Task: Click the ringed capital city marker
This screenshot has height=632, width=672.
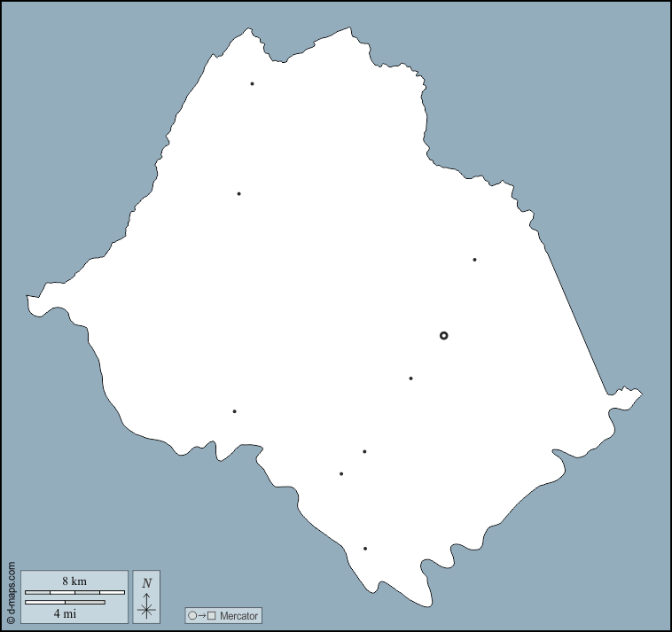Action: pyautogui.click(x=444, y=336)
